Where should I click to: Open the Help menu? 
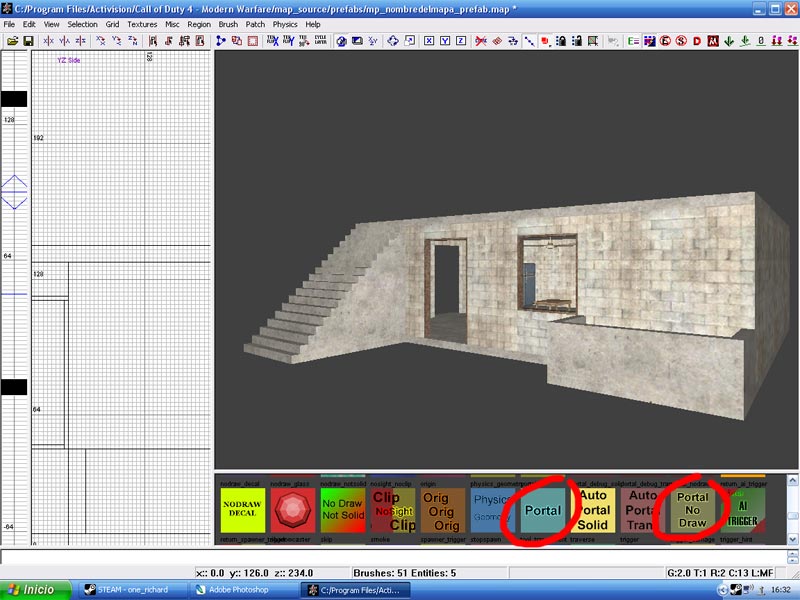[x=313, y=24]
